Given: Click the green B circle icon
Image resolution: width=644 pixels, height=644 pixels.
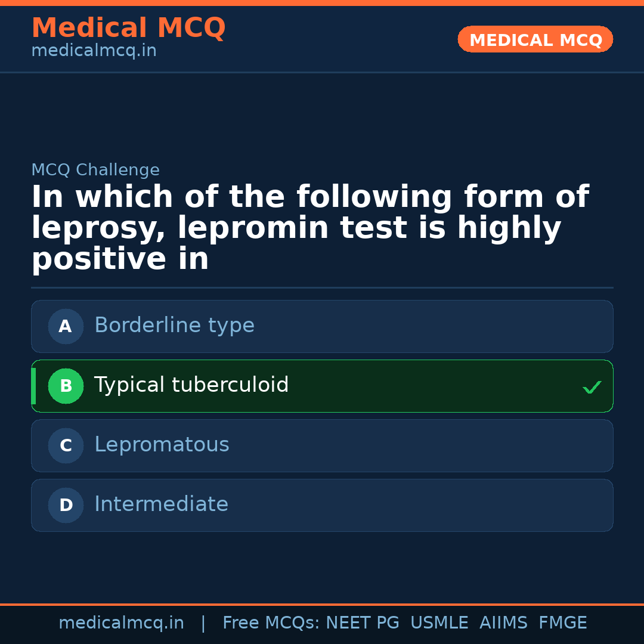Looking at the screenshot, I should 66,386.
